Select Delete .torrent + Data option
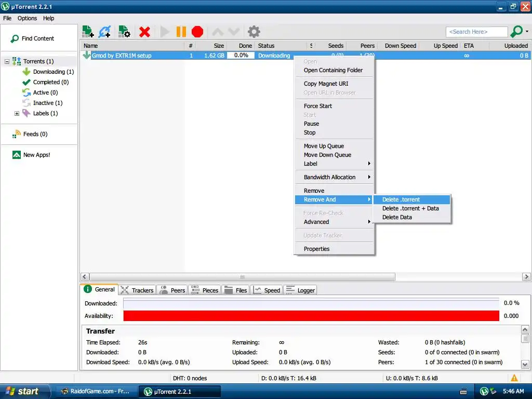 (x=412, y=209)
